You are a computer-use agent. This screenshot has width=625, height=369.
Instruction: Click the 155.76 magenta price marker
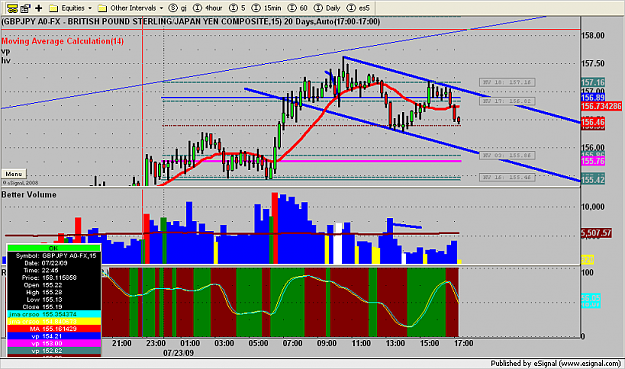click(593, 161)
